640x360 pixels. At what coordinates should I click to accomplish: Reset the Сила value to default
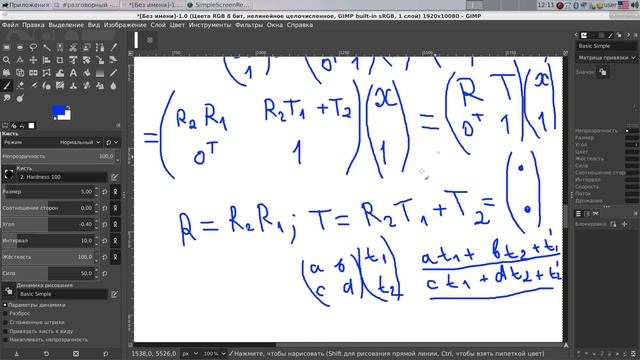point(105,273)
